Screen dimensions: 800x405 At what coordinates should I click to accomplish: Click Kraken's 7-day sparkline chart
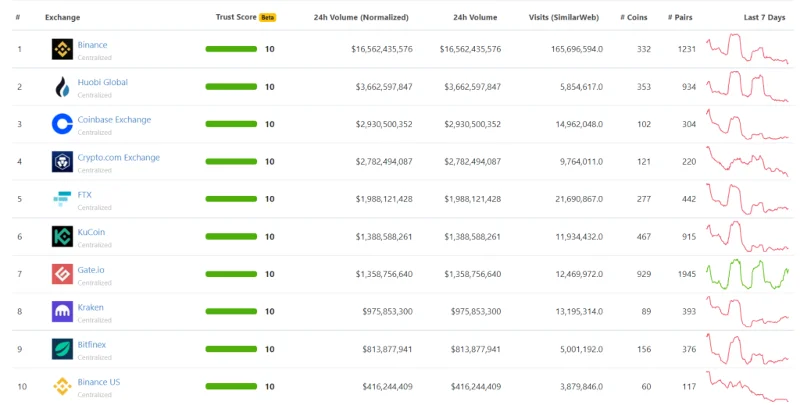coord(747,311)
